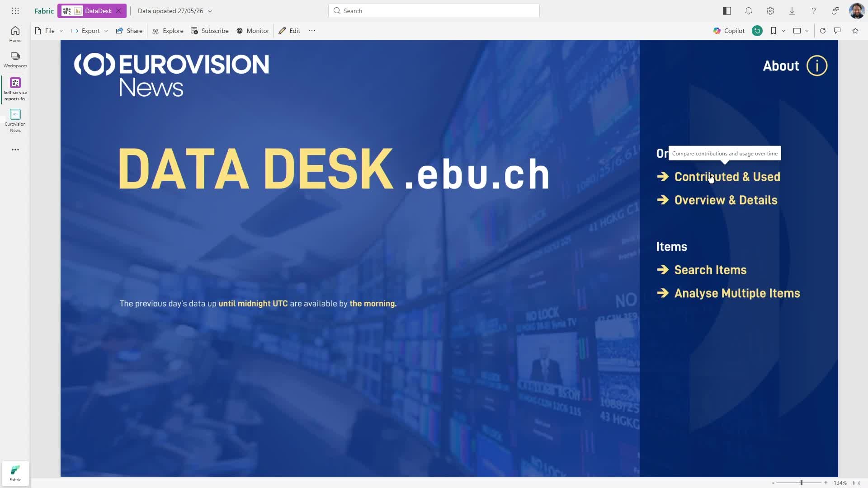Image resolution: width=868 pixels, height=488 pixels.
Task: Open toolbar more options ellipsis
Action: pos(312,31)
